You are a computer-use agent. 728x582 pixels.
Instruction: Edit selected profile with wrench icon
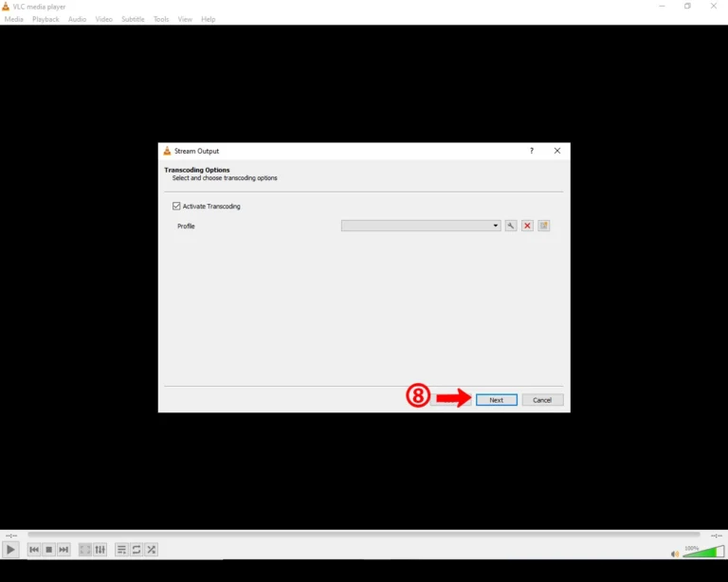(x=511, y=226)
